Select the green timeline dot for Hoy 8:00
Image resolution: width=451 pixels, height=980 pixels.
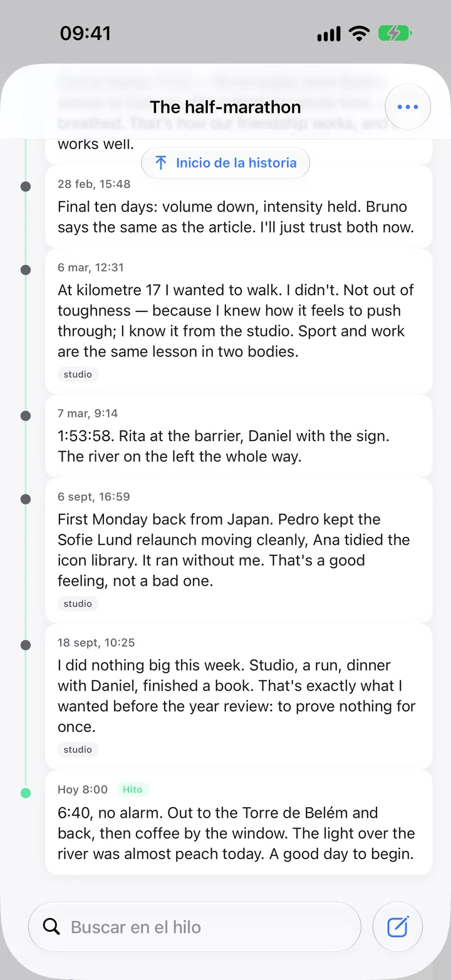click(x=26, y=793)
